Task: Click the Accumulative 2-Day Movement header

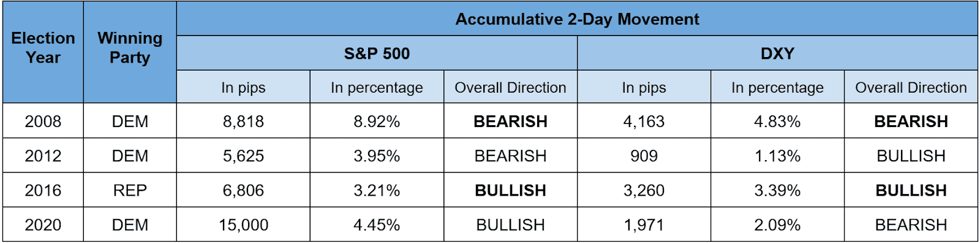Action: (x=577, y=18)
